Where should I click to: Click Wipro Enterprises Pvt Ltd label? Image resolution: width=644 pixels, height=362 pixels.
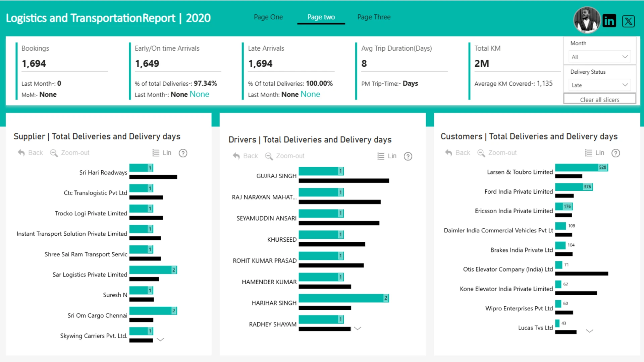(x=519, y=308)
